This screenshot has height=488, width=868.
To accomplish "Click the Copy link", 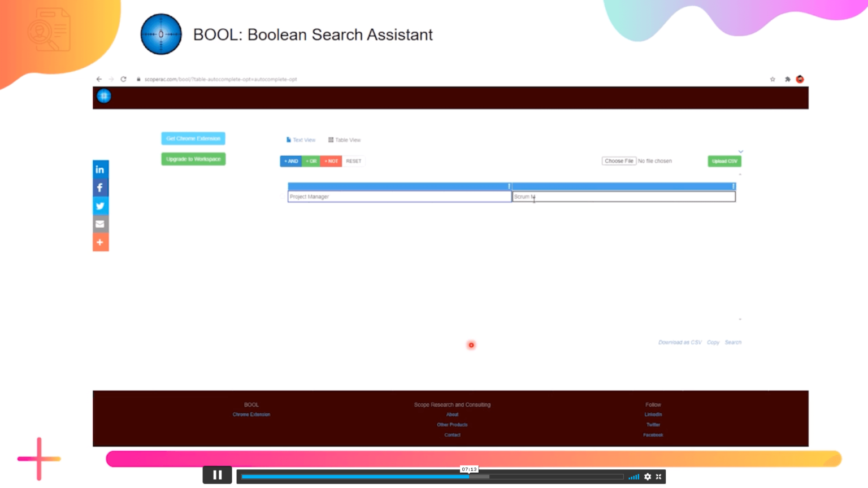I will [713, 342].
